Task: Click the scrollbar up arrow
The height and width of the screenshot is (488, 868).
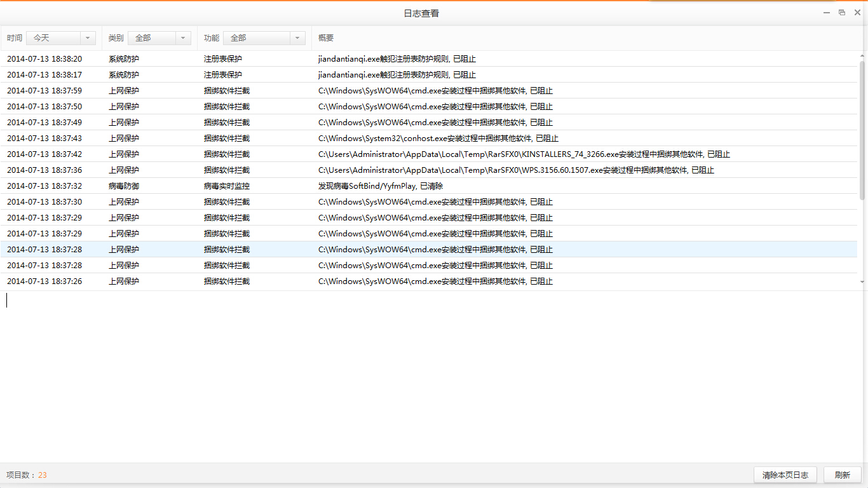Action: coord(862,55)
